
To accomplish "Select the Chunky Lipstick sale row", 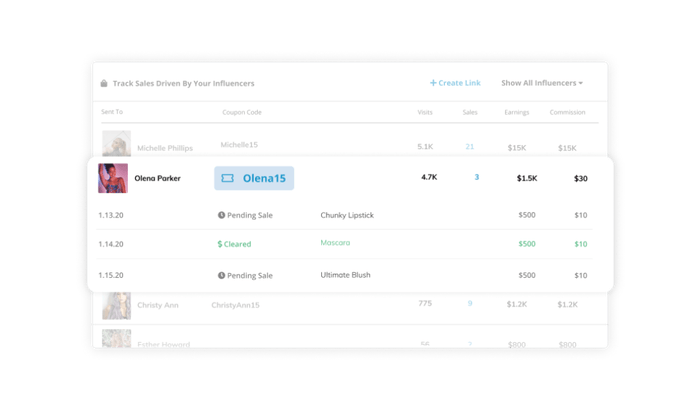I will [x=349, y=215].
